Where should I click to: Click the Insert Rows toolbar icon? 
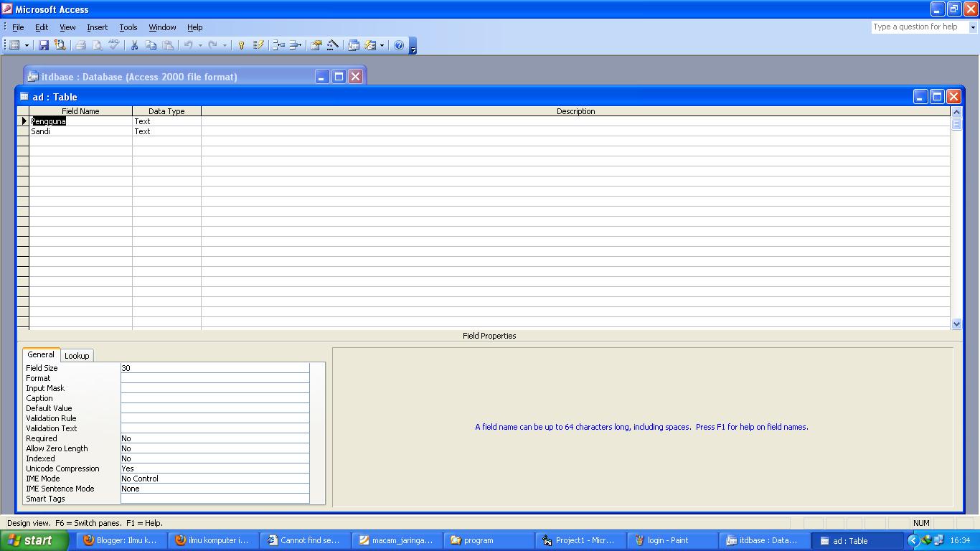tap(278, 45)
